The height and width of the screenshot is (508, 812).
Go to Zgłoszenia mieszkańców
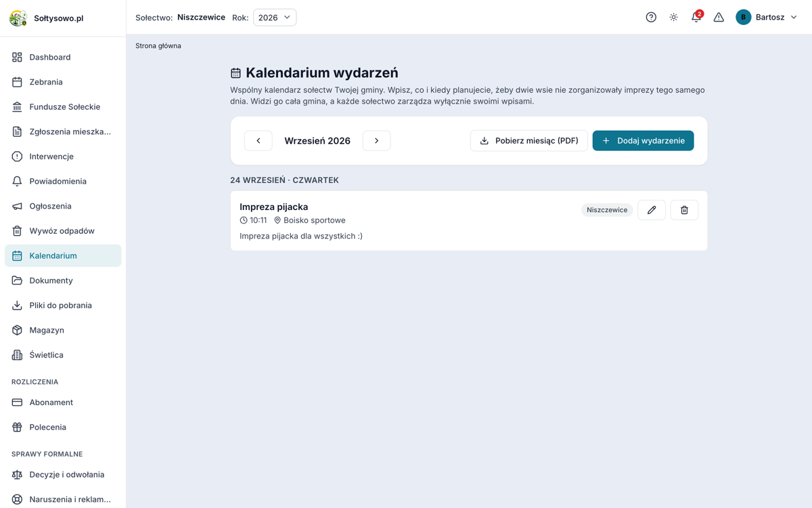pos(63,131)
